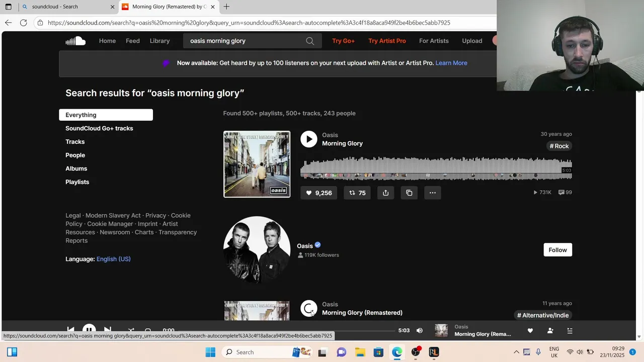Toggle repeat in the bottom player

pyautogui.click(x=148, y=330)
